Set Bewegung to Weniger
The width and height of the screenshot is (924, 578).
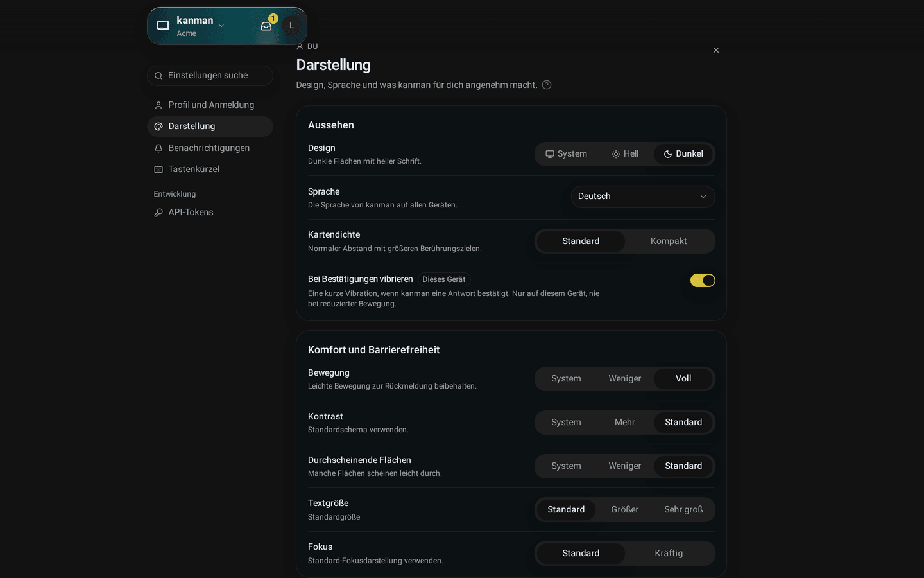[x=625, y=379]
